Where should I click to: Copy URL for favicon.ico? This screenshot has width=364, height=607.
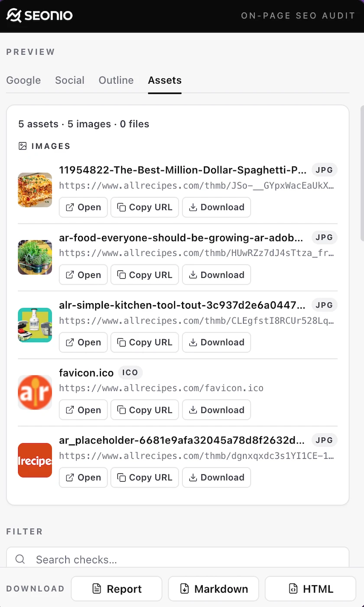145,410
